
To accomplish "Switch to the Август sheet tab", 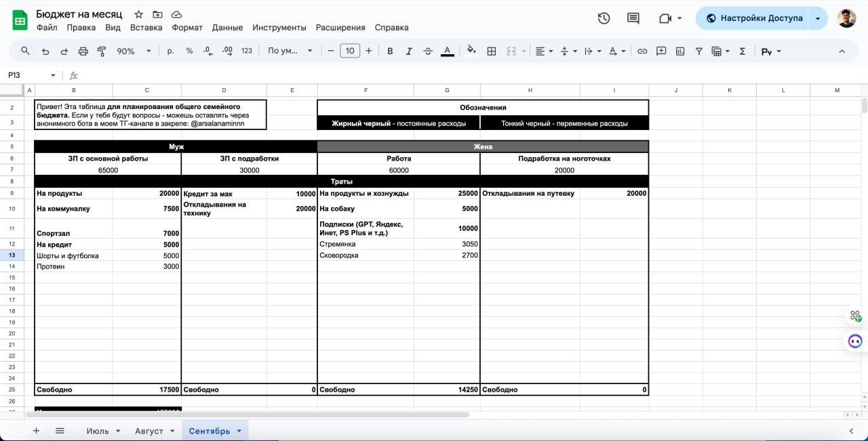I will tap(149, 431).
